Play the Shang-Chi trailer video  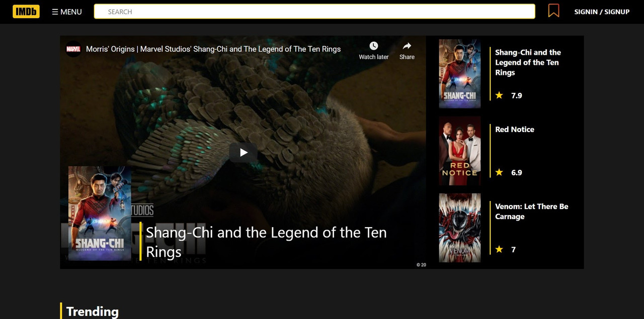[244, 152]
